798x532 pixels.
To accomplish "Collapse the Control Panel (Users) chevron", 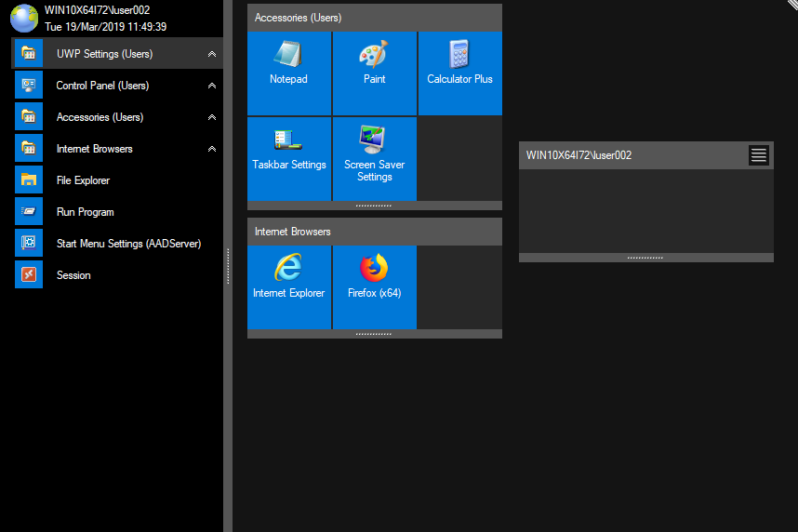I will (x=212, y=86).
